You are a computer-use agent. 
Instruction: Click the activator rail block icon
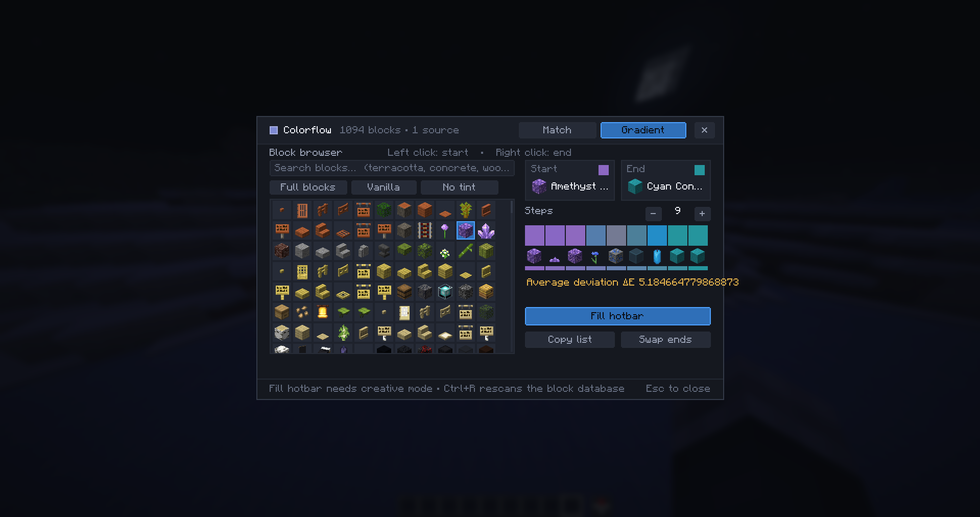(424, 231)
